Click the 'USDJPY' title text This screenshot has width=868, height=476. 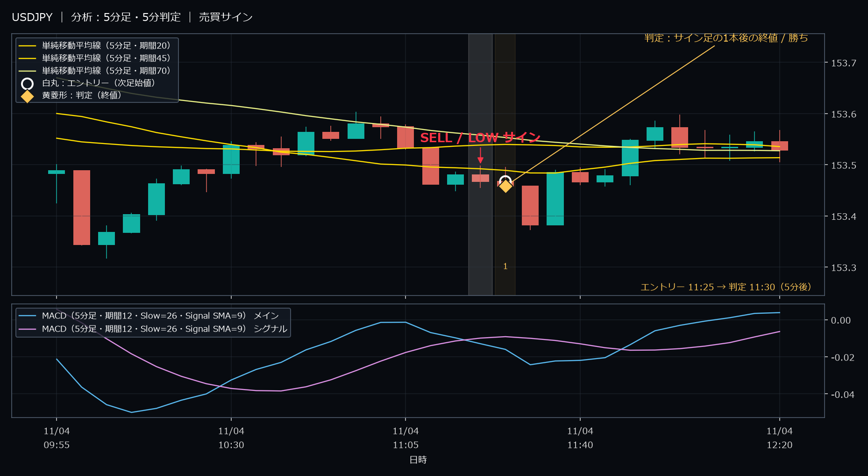(32, 17)
